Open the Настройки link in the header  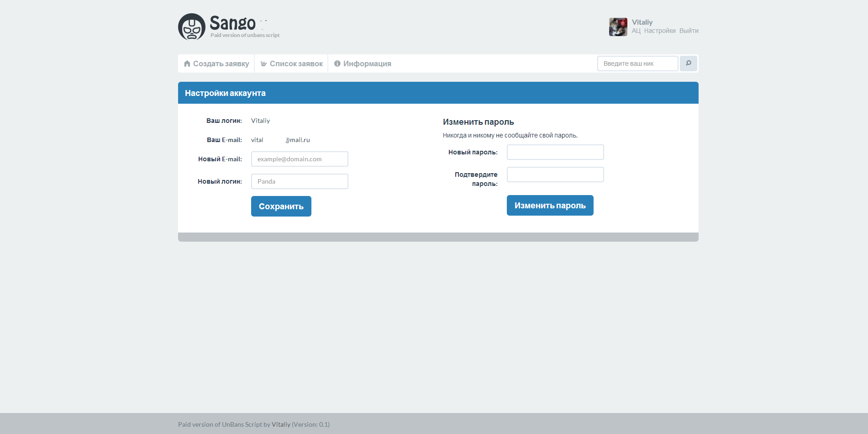[x=660, y=31]
